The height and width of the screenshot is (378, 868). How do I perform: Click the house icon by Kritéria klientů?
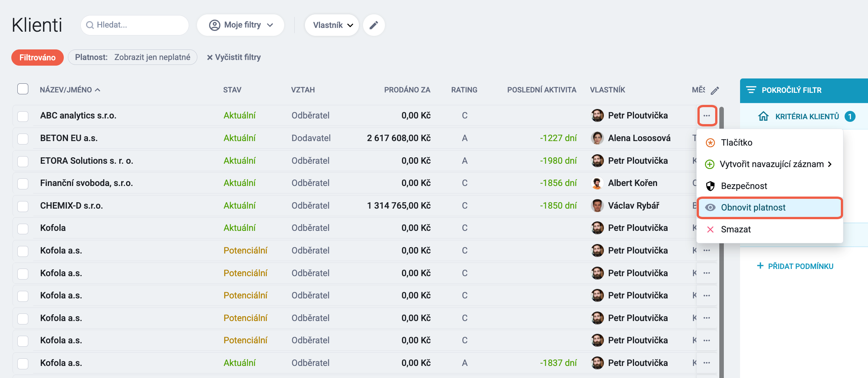pyautogui.click(x=763, y=116)
